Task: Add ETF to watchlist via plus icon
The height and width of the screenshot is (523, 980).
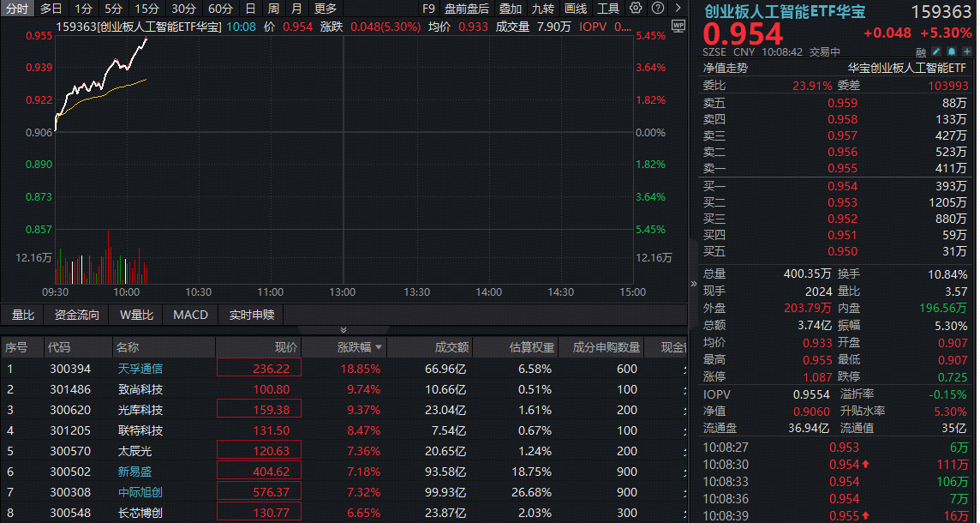Action: click(967, 51)
